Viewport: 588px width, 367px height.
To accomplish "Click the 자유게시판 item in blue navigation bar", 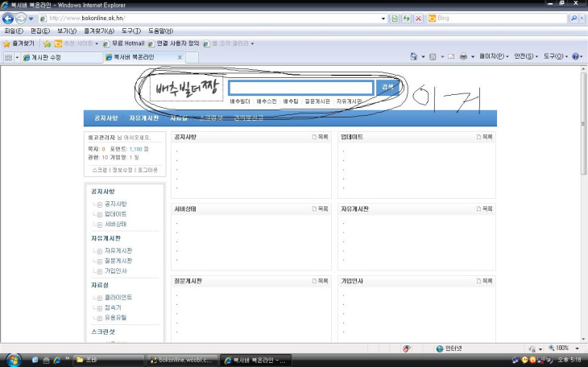I will 145,118.
